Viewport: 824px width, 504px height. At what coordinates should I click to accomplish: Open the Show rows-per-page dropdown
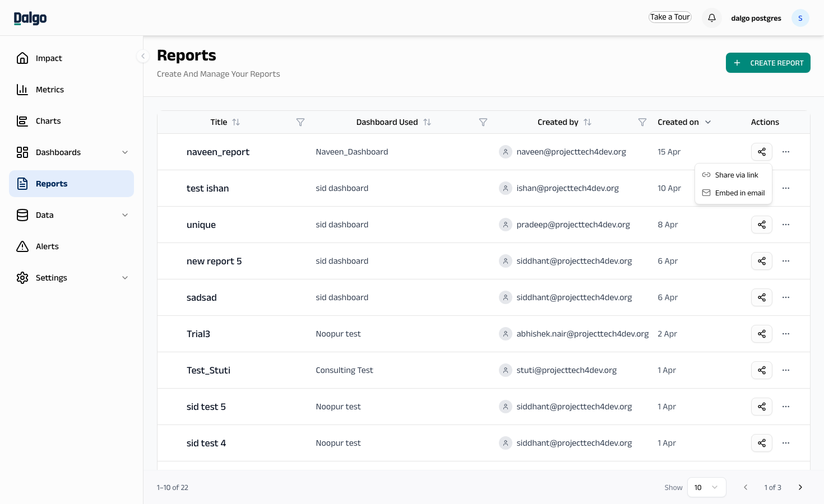706,487
